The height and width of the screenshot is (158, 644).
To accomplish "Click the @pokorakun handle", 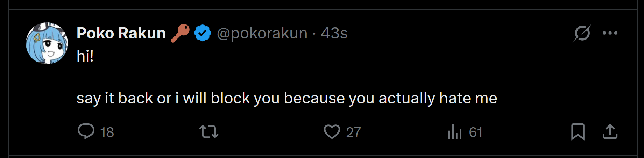I will [x=262, y=33].
